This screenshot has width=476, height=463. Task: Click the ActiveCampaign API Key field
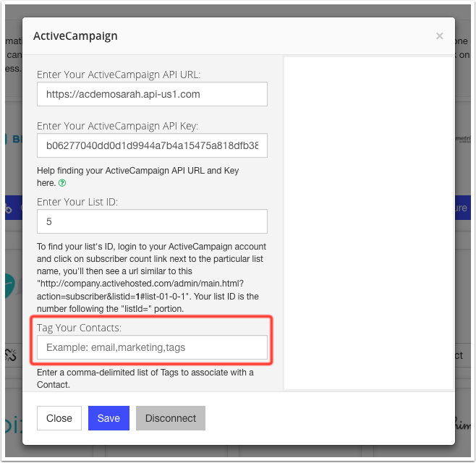[152, 145]
